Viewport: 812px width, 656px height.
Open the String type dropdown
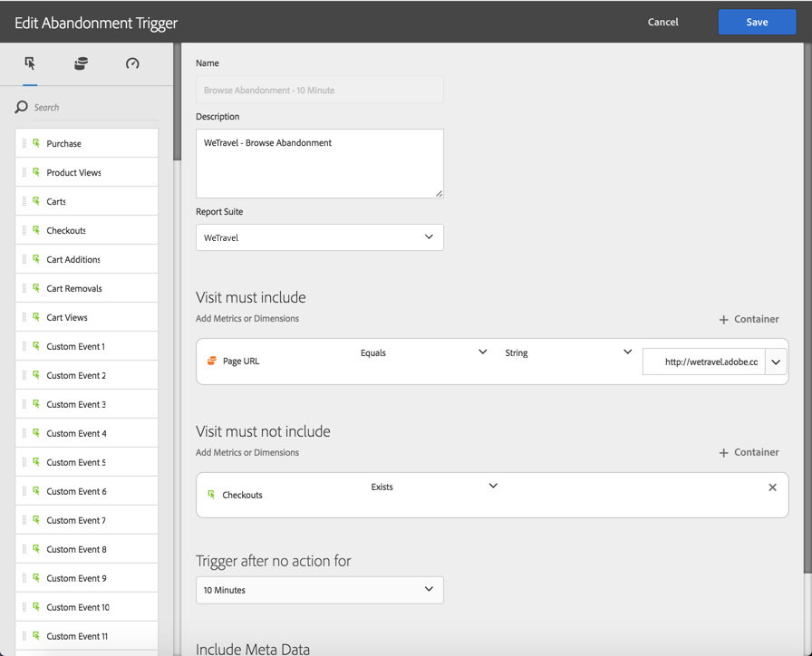568,352
